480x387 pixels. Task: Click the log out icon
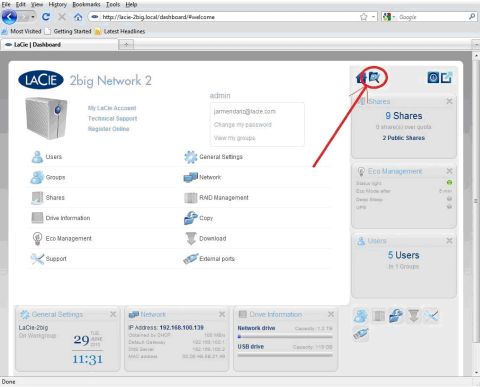(x=446, y=78)
